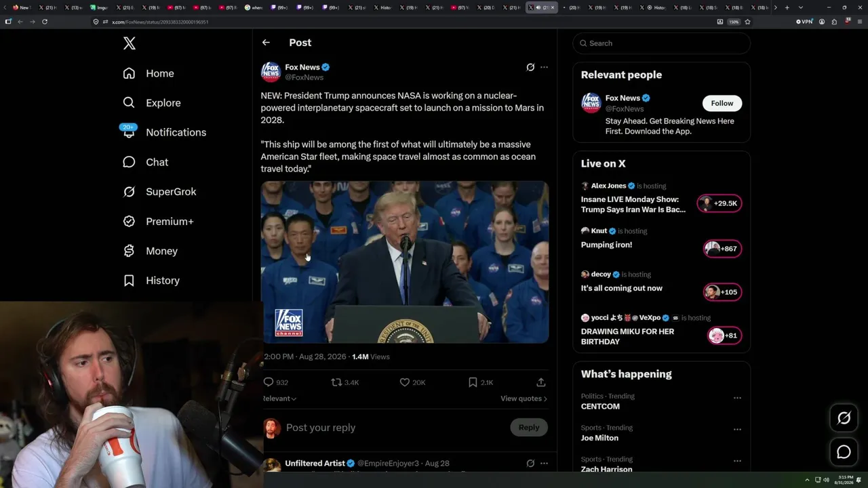Open the @FoxNews handle on the post
The height and width of the screenshot is (488, 868).
click(x=304, y=77)
